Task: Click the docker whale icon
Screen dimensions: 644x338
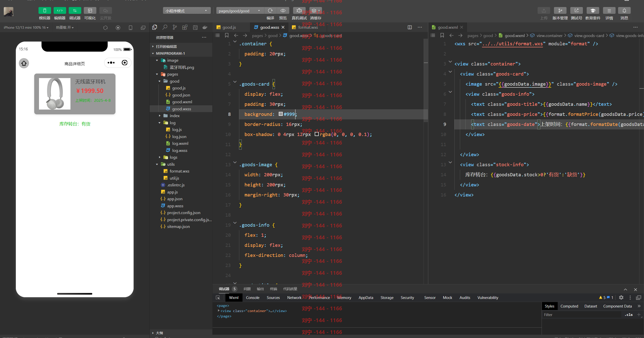Action: click(205, 27)
